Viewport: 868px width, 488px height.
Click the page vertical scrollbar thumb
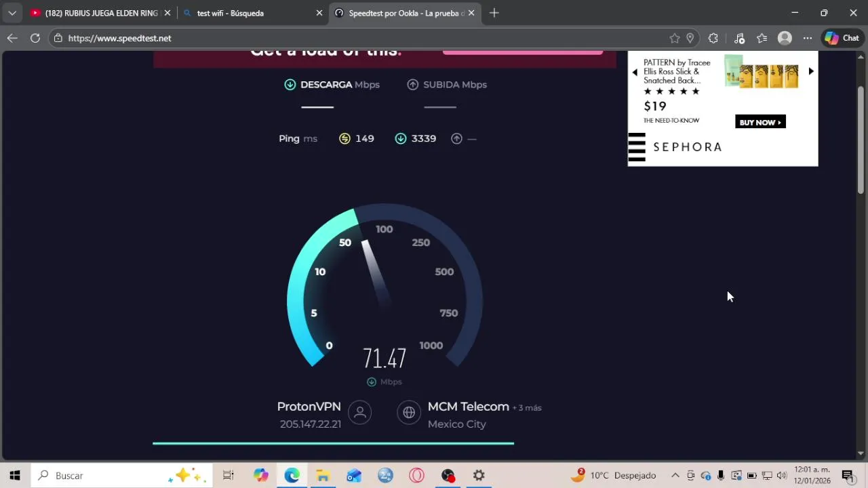coord(861,139)
